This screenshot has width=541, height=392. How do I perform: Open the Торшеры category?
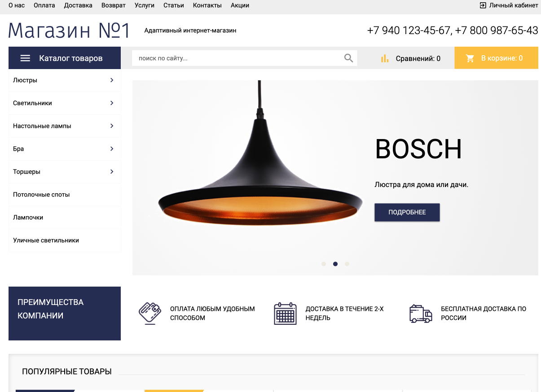pyautogui.click(x=65, y=172)
